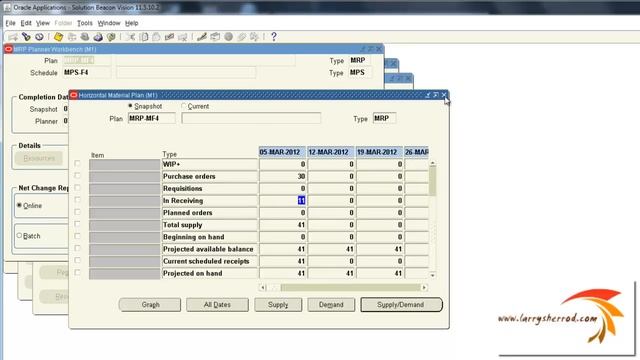This screenshot has height=360, width=640.
Task: Open the View menu
Action: 42,23
